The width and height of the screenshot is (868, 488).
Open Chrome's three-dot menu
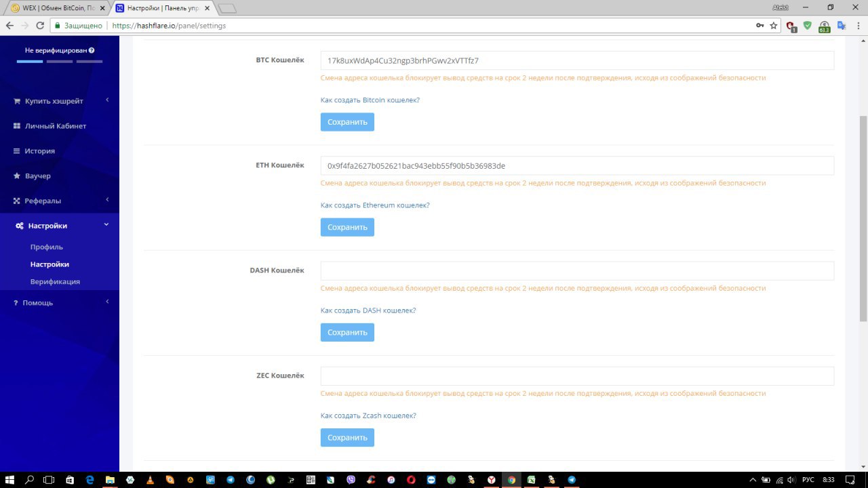click(858, 25)
